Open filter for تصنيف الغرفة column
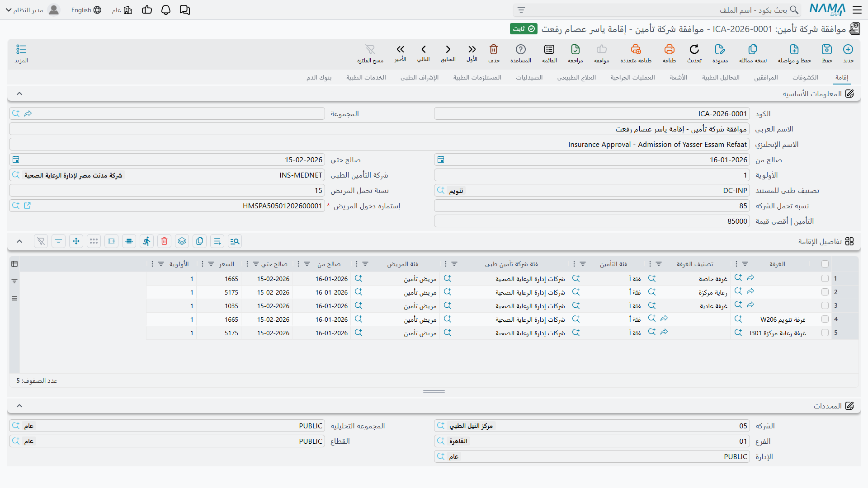868x488 pixels. coord(659,264)
